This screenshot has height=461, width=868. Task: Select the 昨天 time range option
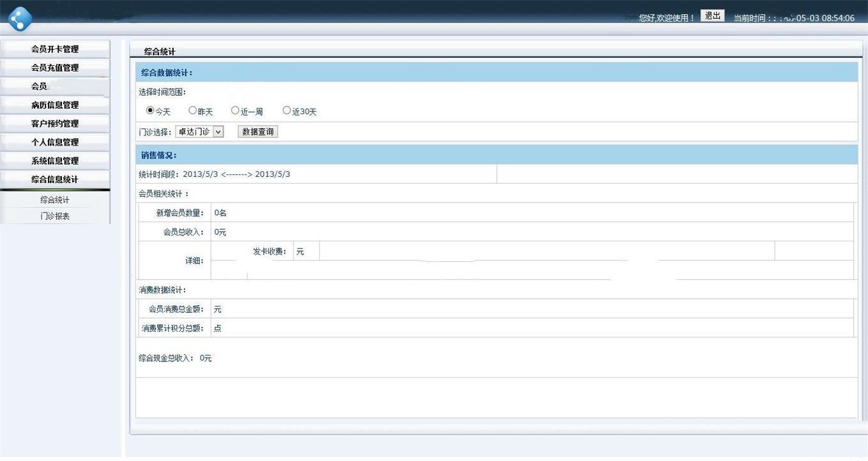pyautogui.click(x=193, y=110)
